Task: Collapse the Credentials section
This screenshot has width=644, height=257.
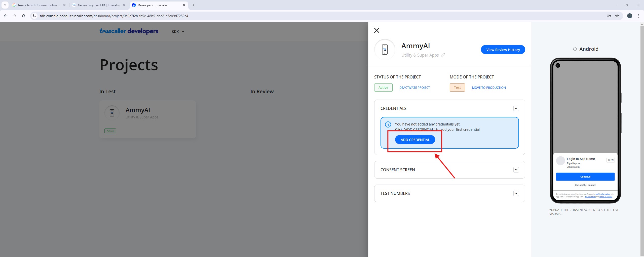Action: 516,108
